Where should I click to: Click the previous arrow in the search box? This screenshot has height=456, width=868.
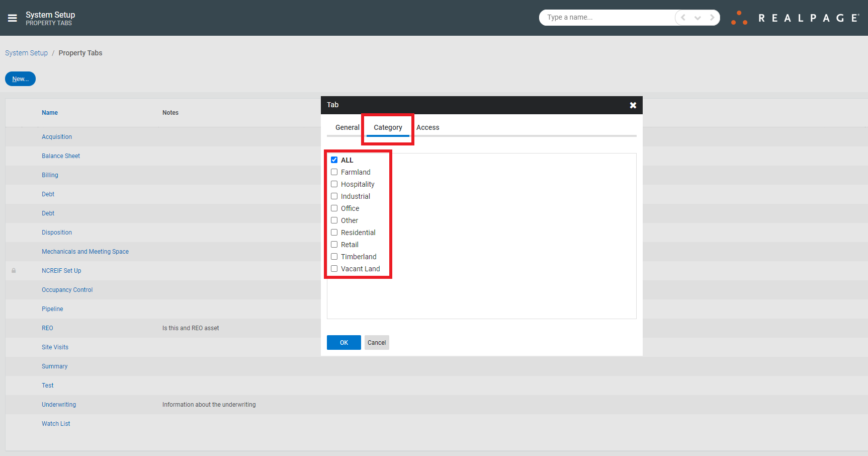683,18
